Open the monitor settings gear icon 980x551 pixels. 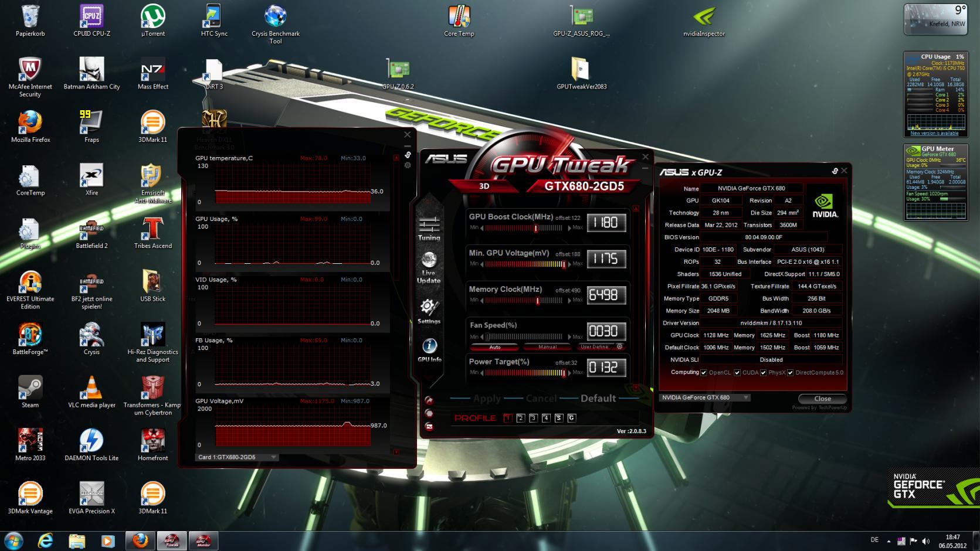[x=408, y=165]
